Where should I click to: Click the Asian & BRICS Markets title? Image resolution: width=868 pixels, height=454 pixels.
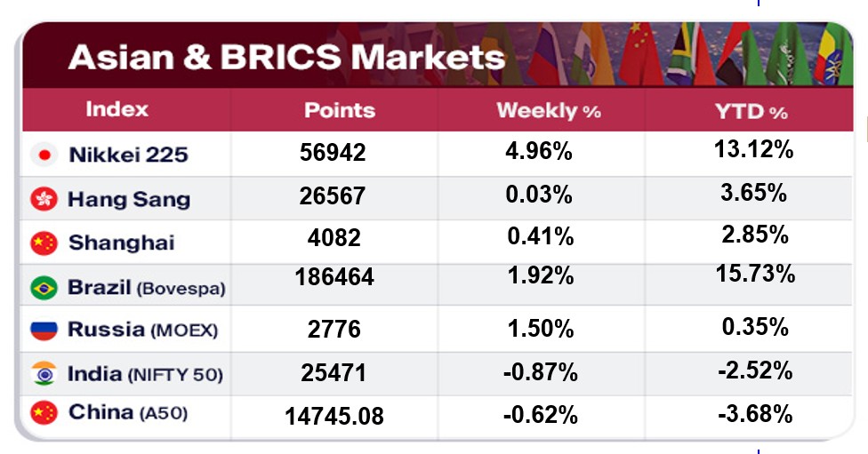[x=286, y=58]
